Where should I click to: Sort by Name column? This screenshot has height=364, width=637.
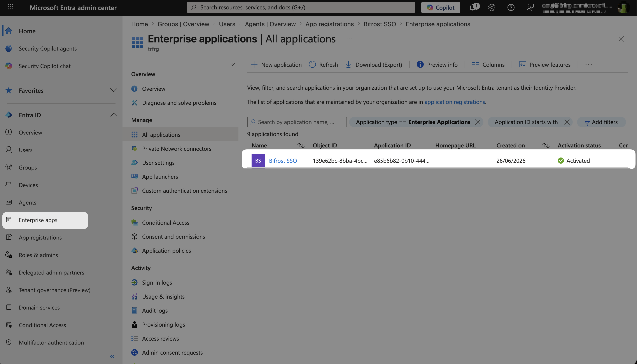(x=301, y=145)
